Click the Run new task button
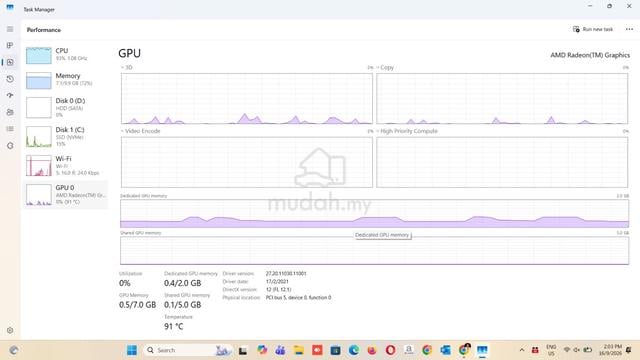 (593, 29)
